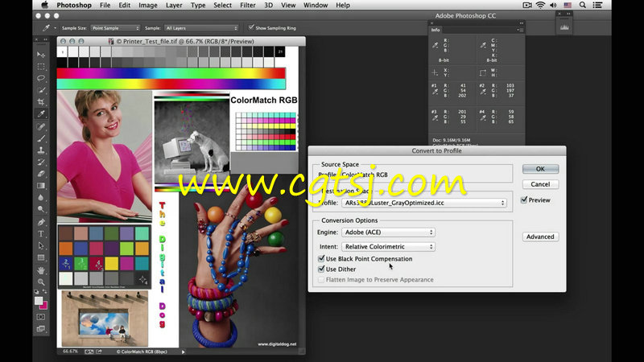Select the Path Selection tool
The image size is (644, 362).
41,246
